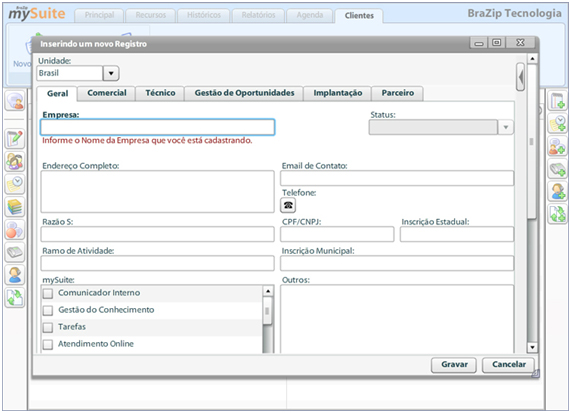
Task: Click the Inscrição Municipal field
Action: click(397, 263)
